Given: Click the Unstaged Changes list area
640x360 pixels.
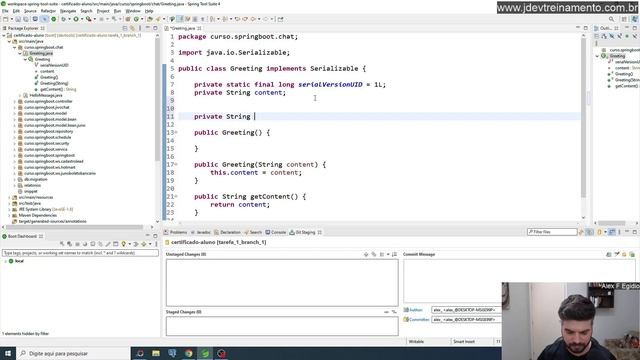Looking at the screenshot, I should pos(282,282).
